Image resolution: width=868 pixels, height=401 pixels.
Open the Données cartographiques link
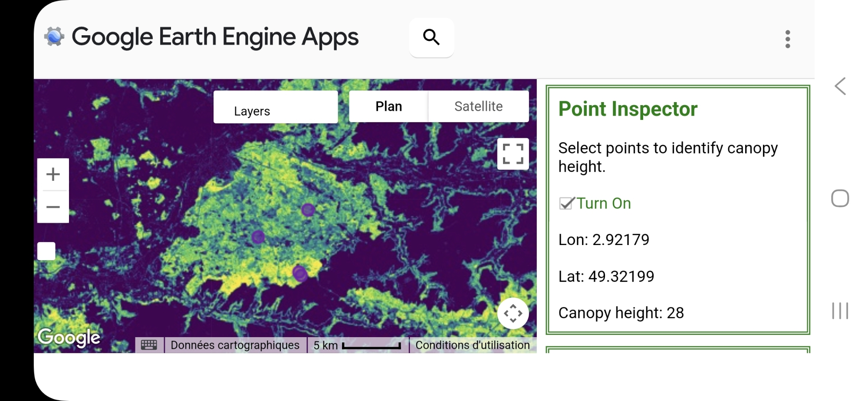point(235,345)
